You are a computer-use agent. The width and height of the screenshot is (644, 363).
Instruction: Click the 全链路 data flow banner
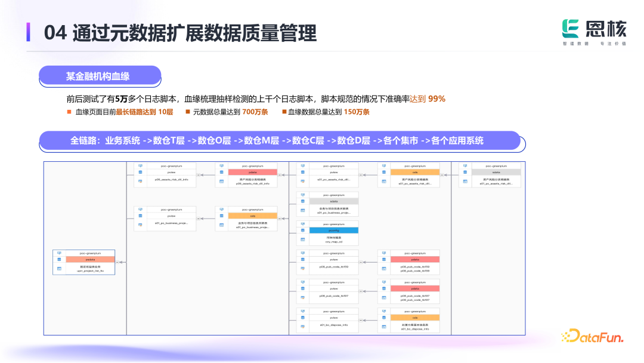click(280, 141)
